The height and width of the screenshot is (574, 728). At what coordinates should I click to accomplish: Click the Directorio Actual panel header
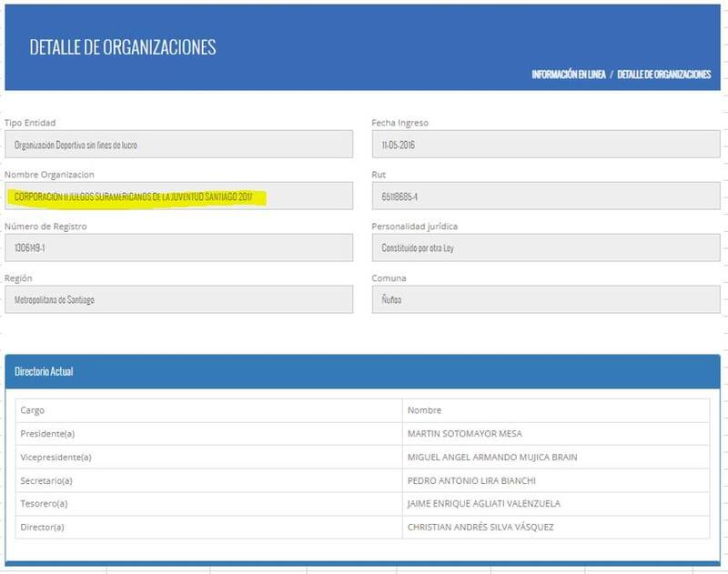(362, 371)
